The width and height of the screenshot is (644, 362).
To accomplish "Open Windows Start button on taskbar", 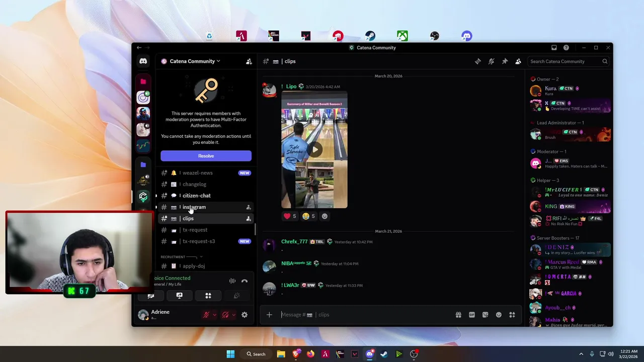I will coord(230,354).
